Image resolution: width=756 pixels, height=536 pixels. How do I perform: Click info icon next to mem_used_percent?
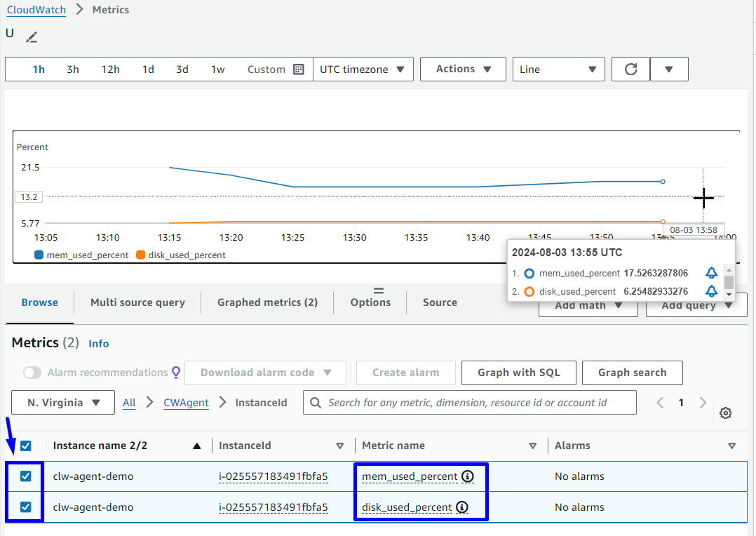pyautogui.click(x=468, y=476)
